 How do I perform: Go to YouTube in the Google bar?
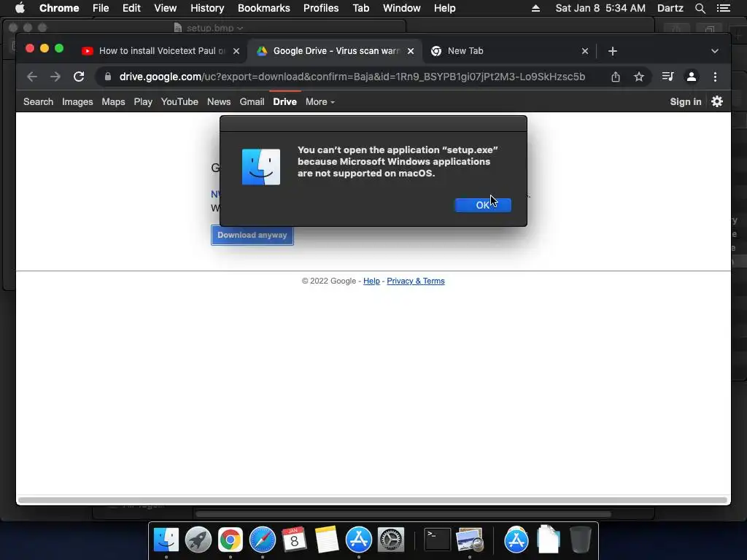(x=179, y=102)
